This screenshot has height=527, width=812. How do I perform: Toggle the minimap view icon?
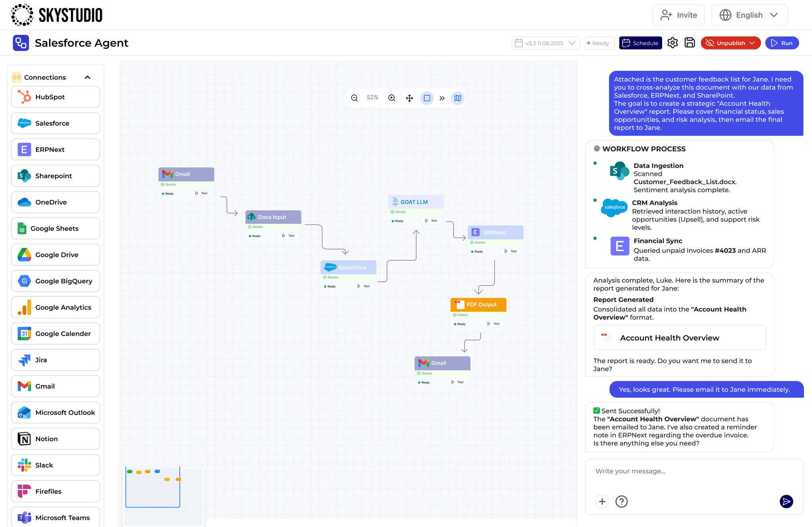(458, 98)
